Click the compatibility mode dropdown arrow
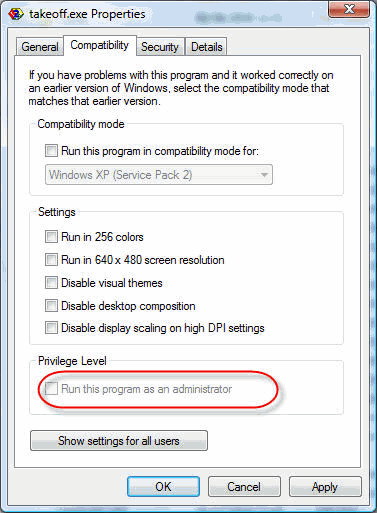Screen dimensions: 377x513 [264, 175]
